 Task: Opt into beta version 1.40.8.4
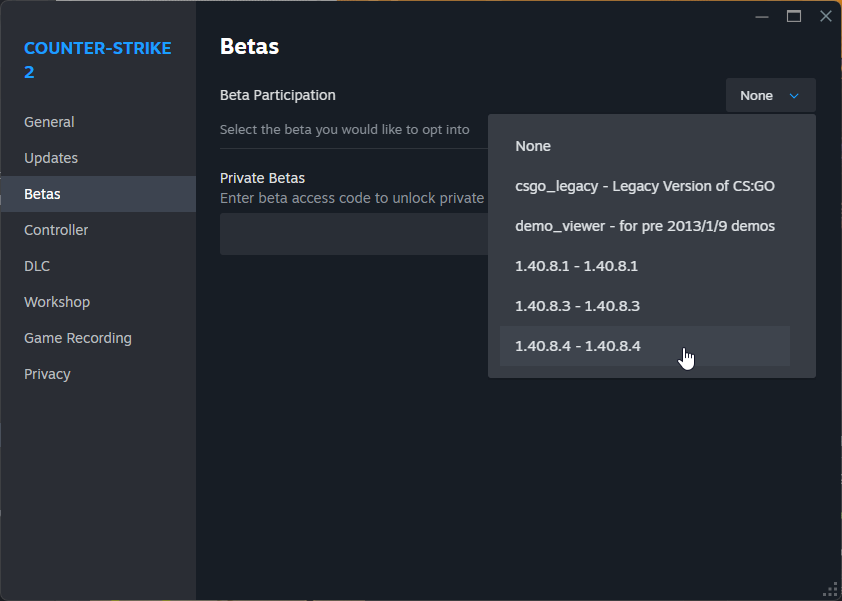[577, 346]
